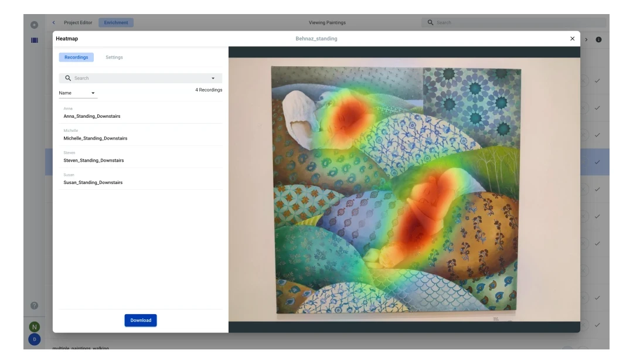Open the D user avatar
633x364 pixels.
(35, 339)
